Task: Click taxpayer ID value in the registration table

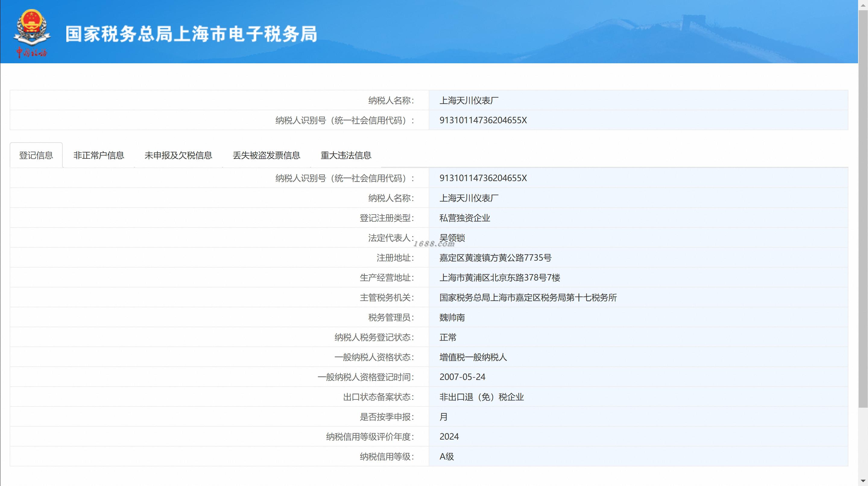Action: pos(483,178)
